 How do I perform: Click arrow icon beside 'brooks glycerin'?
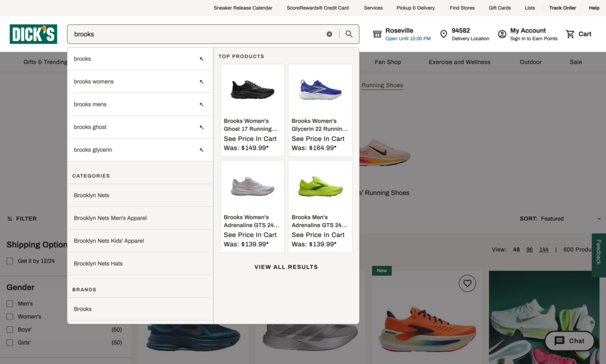201,150
